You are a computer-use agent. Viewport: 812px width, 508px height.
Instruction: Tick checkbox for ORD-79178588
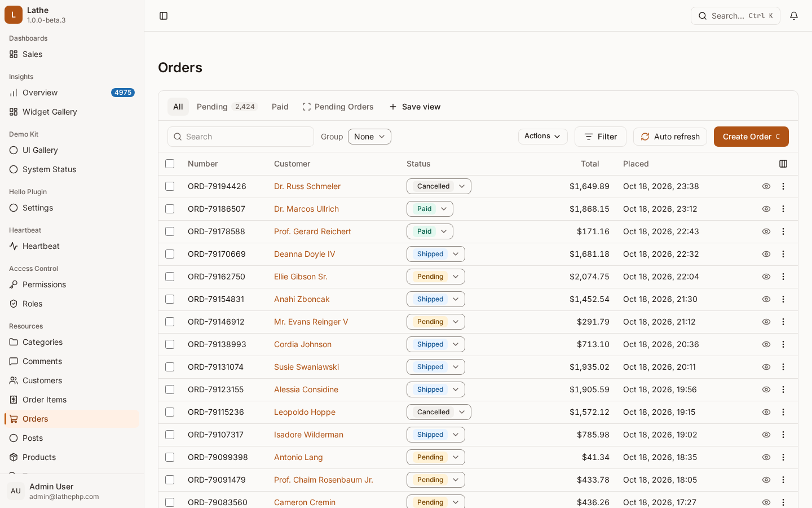[x=170, y=231]
